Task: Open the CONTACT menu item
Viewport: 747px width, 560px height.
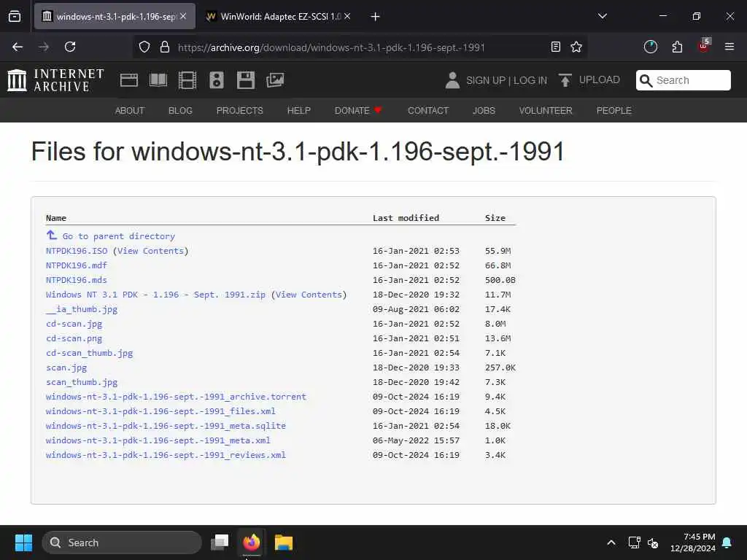Action: pyautogui.click(x=428, y=111)
